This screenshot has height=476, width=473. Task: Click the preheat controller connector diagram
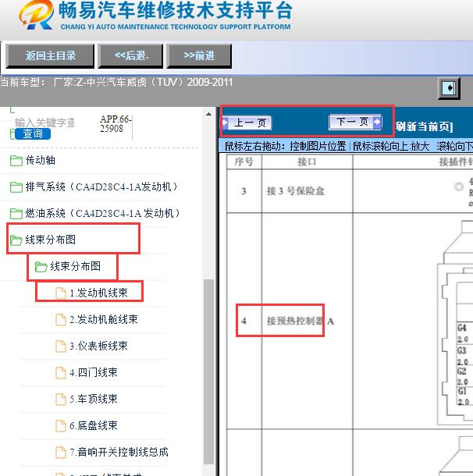coord(455,322)
